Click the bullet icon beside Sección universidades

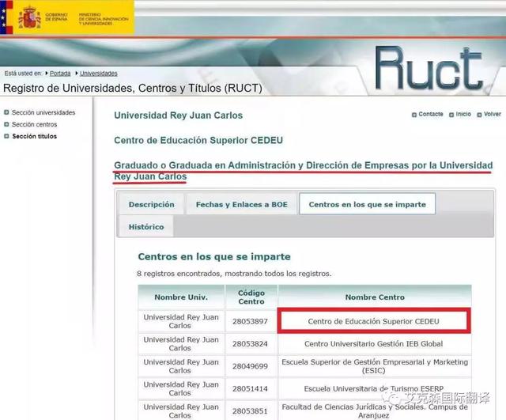point(6,112)
